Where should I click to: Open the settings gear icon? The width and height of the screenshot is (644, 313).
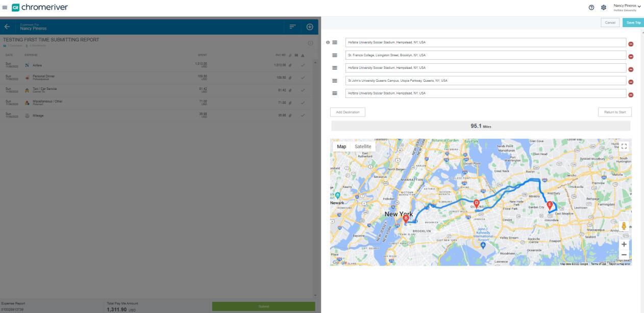(x=603, y=8)
